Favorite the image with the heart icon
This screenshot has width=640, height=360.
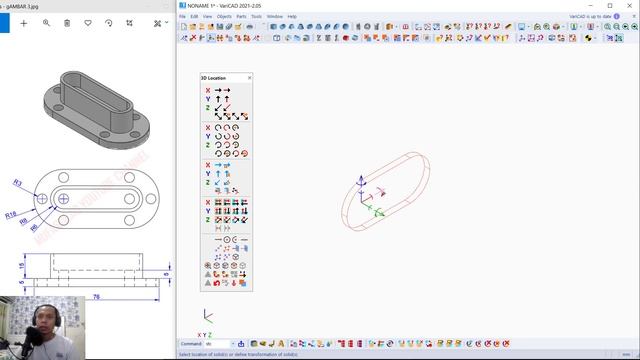[88, 23]
